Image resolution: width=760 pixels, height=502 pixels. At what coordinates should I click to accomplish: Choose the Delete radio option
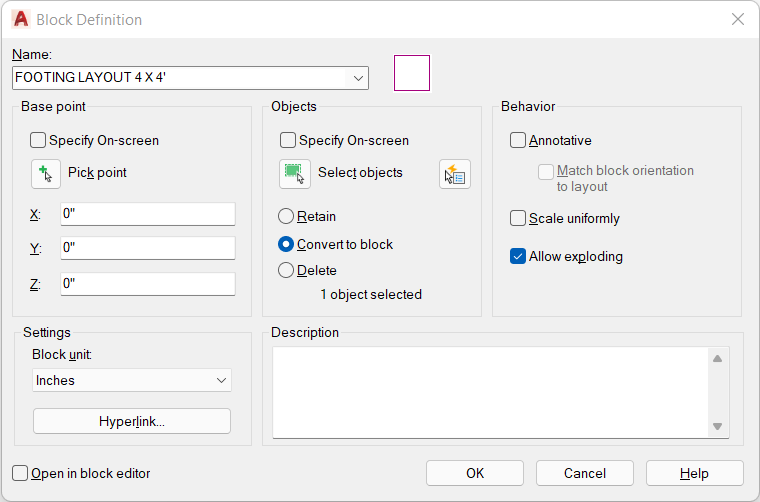pos(286,270)
